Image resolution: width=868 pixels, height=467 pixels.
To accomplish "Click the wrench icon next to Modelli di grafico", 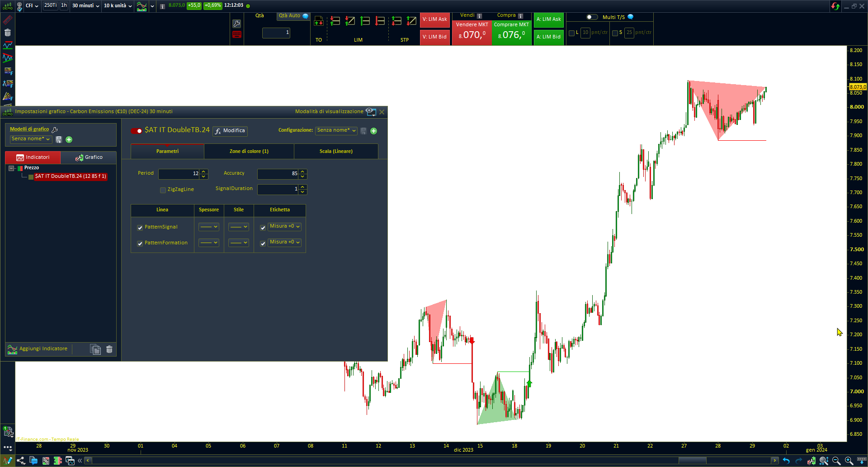I will coord(55,129).
